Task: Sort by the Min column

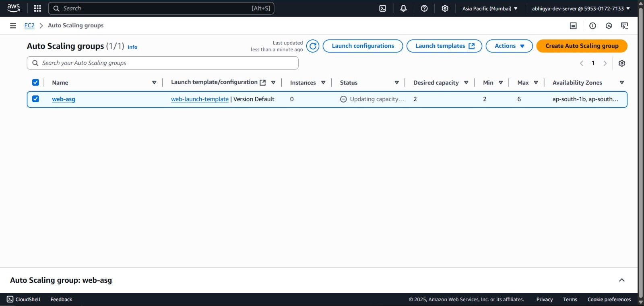Action: [x=501, y=82]
